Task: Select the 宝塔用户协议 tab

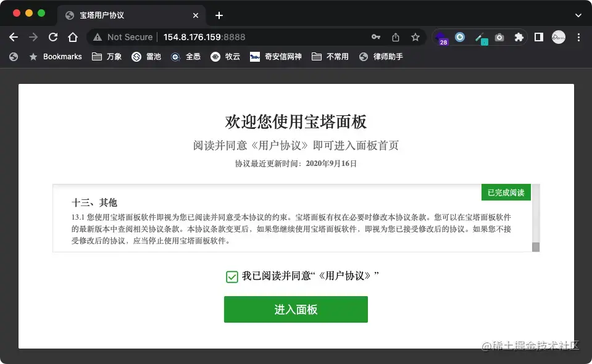Action: coord(131,15)
